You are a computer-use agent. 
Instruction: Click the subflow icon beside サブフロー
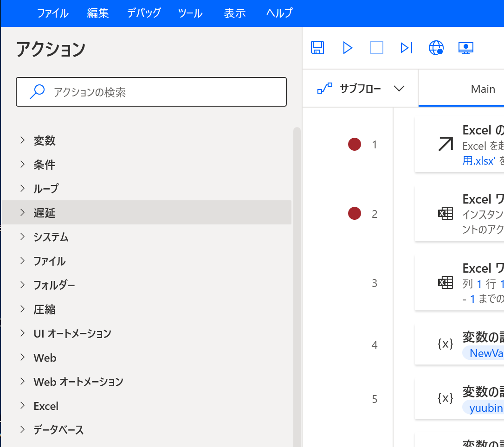[325, 88]
